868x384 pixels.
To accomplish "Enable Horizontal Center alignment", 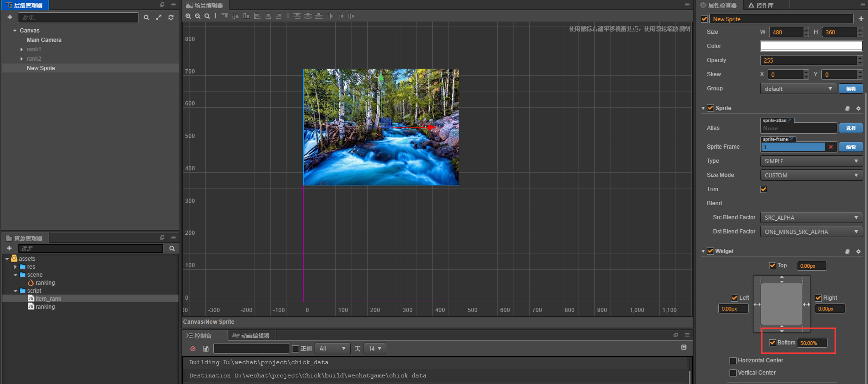I will pyautogui.click(x=733, y=360).
